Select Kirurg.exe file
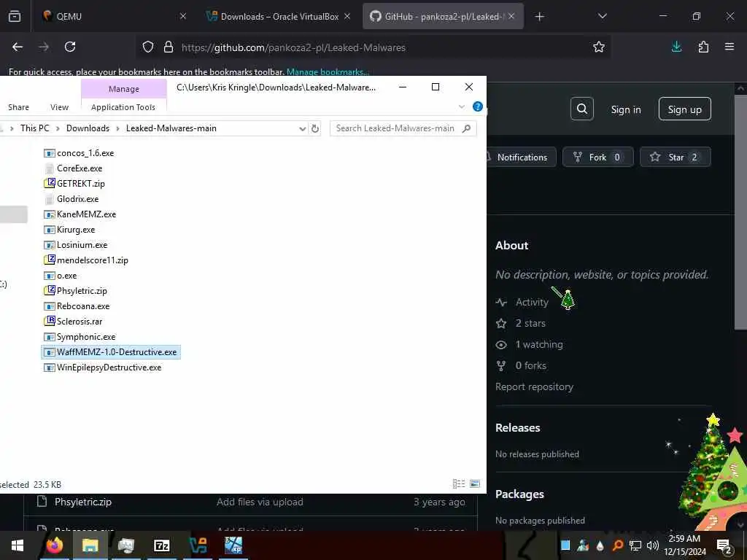Viewport: 747px width, 560px height. [x=69, y=230]
